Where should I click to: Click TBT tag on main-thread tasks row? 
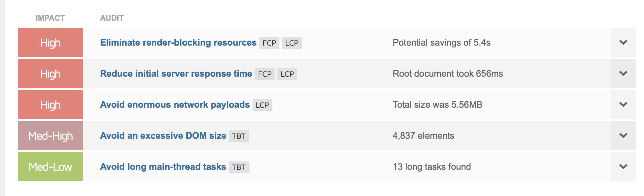click(239, 167)
